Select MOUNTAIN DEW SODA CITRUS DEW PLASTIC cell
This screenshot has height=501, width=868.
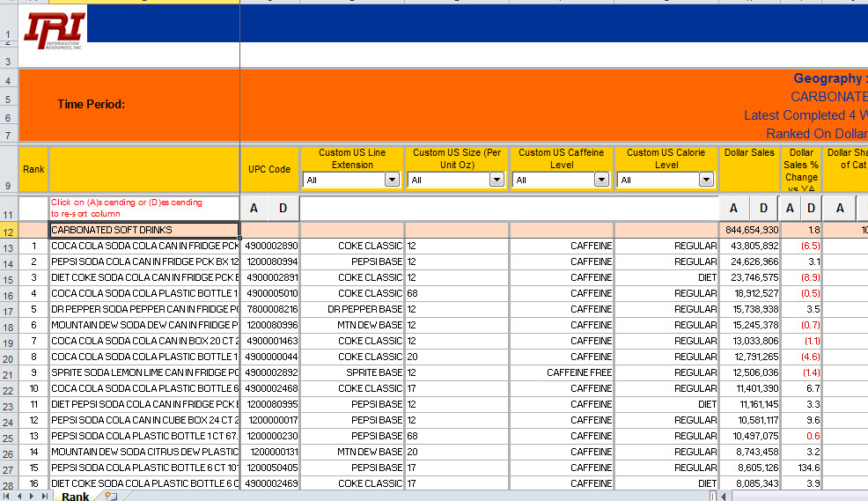[143, 452]
